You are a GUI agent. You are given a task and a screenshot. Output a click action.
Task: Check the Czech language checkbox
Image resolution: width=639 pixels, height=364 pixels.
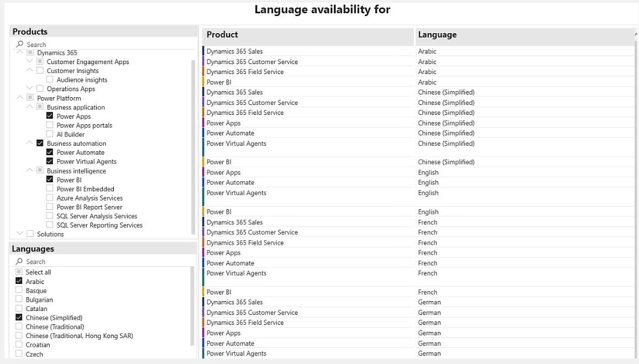point(19,354)
